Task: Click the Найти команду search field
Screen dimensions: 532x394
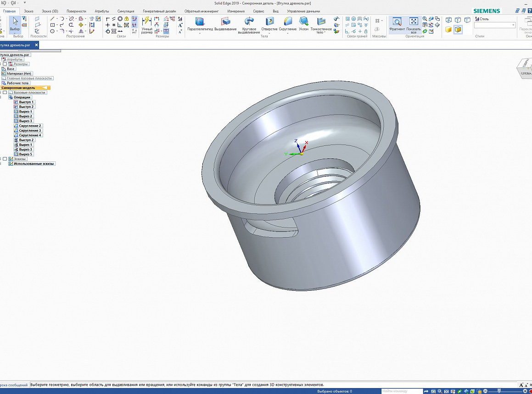Action: pos(402,391)
